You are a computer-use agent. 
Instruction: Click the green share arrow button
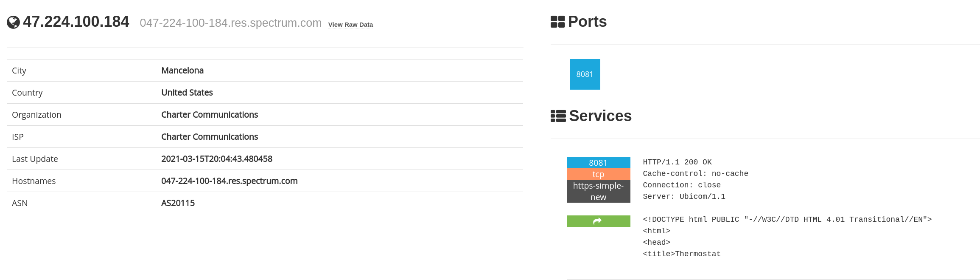[598, 221]
